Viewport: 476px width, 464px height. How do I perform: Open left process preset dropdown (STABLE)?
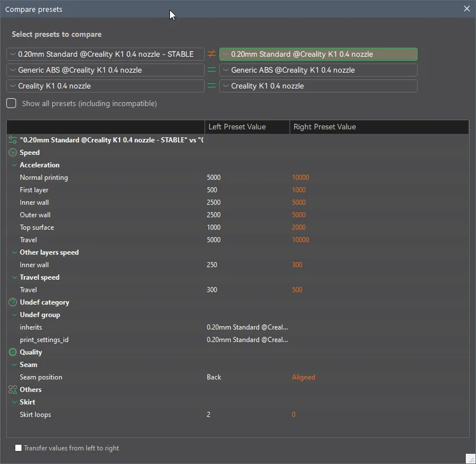pyautogui.click(x=105, y=54)
